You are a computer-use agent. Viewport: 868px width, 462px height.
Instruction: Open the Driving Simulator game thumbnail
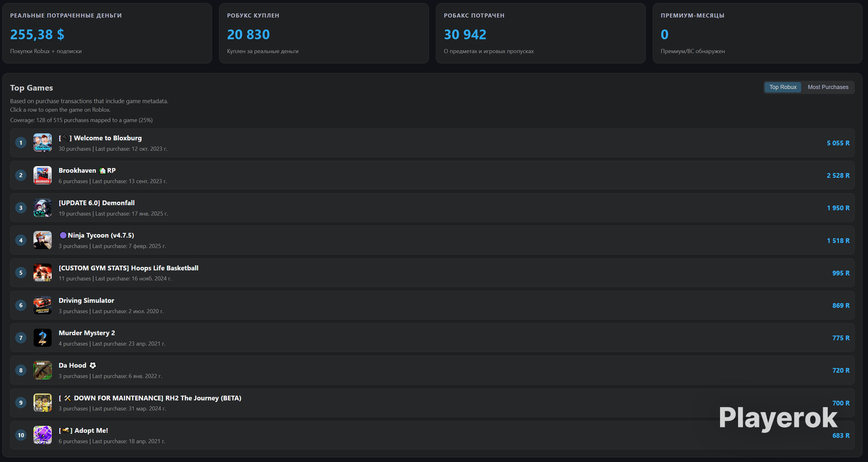click(x=43, y=305)
